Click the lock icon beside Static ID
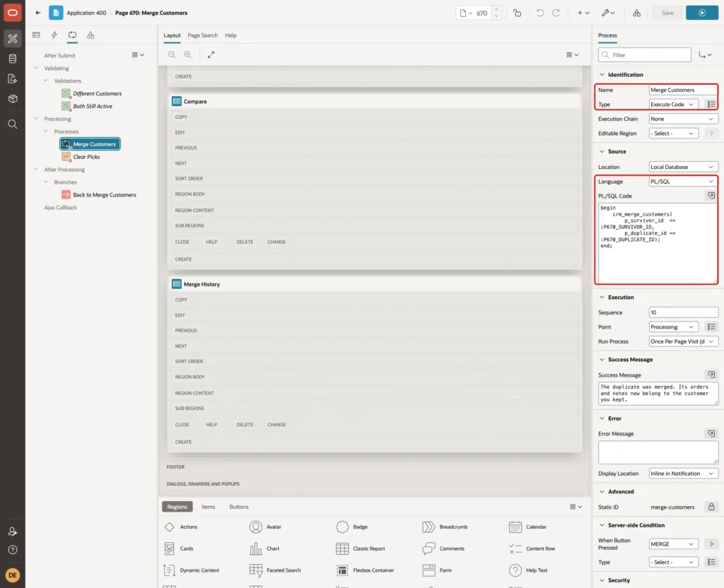Screen dimensions: 724x588 pyautogui.click(x=711, y=507)
